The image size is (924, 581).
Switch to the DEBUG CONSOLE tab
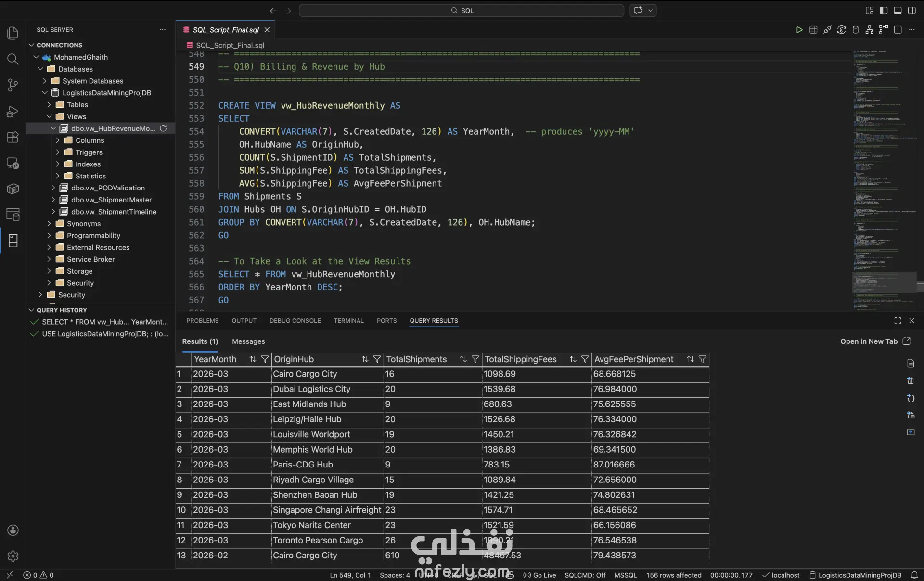295,320
